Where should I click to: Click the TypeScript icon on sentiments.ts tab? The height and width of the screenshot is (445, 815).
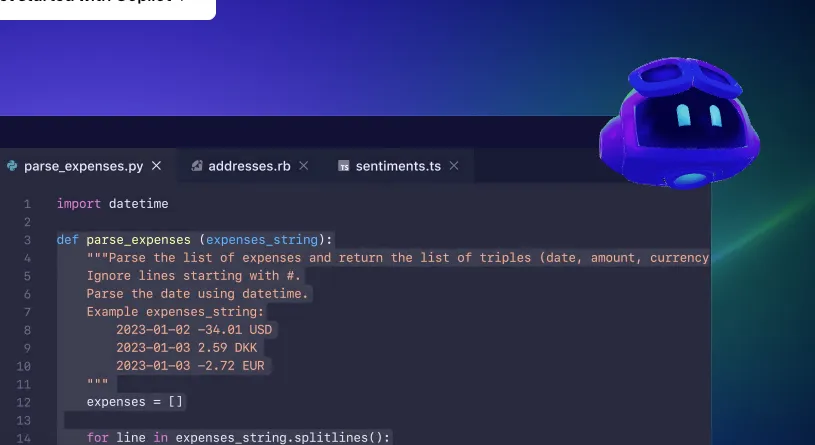pyautogui.click(x=344, y=166)
